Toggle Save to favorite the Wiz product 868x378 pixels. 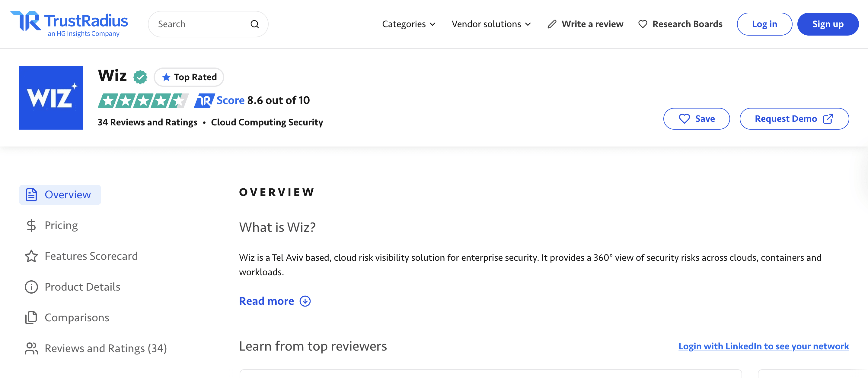(696, 118)
